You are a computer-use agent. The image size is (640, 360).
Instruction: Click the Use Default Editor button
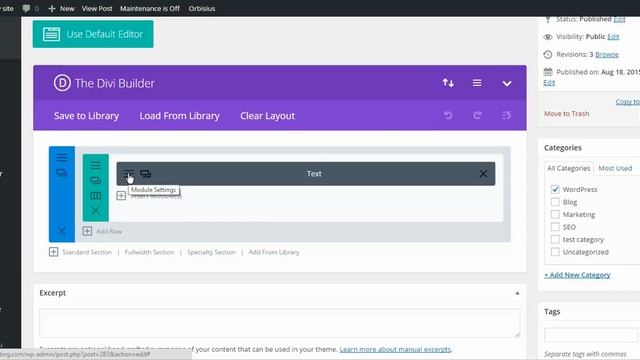click(x=93, y=34)
